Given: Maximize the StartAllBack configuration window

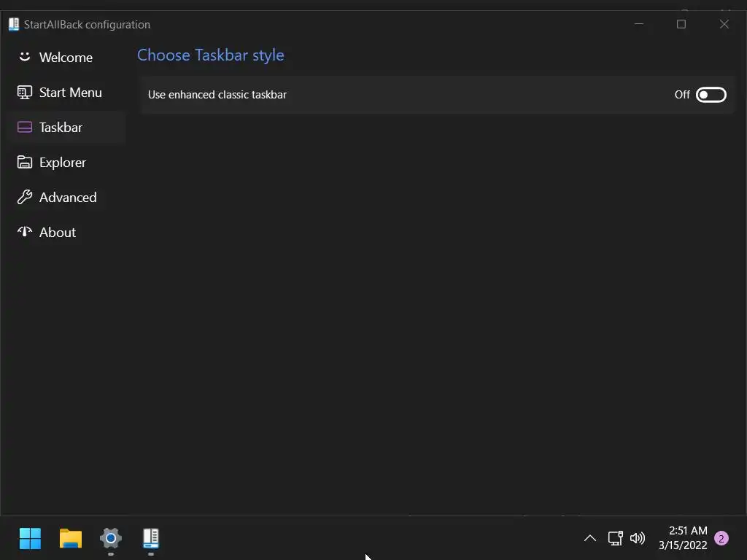Looking at the screenshot, I should click(x=681, y=24).
